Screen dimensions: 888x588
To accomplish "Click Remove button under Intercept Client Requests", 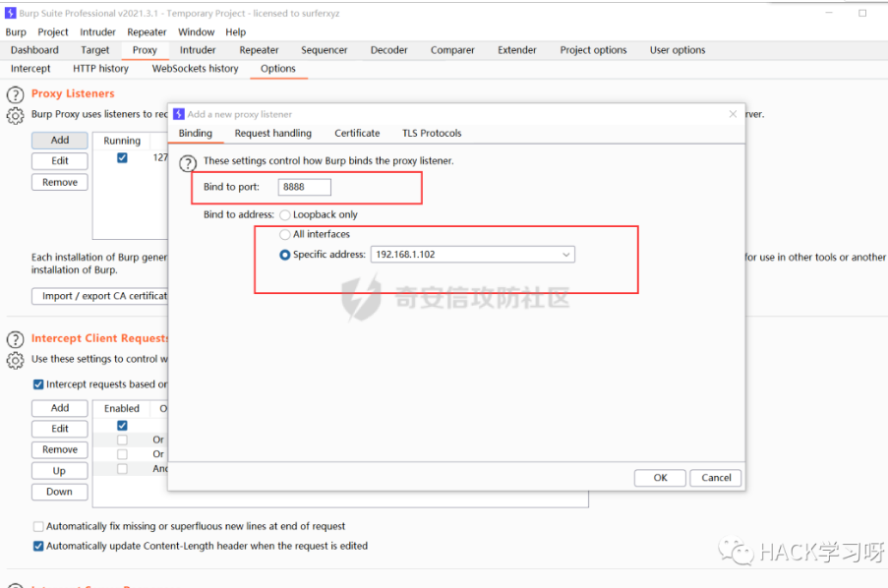I will (x=59, y=449).
